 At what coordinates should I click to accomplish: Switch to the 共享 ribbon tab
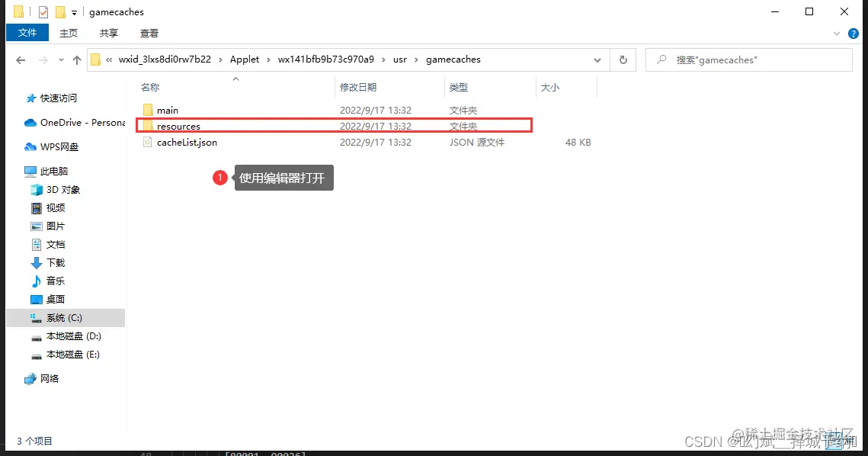(108, 34)
